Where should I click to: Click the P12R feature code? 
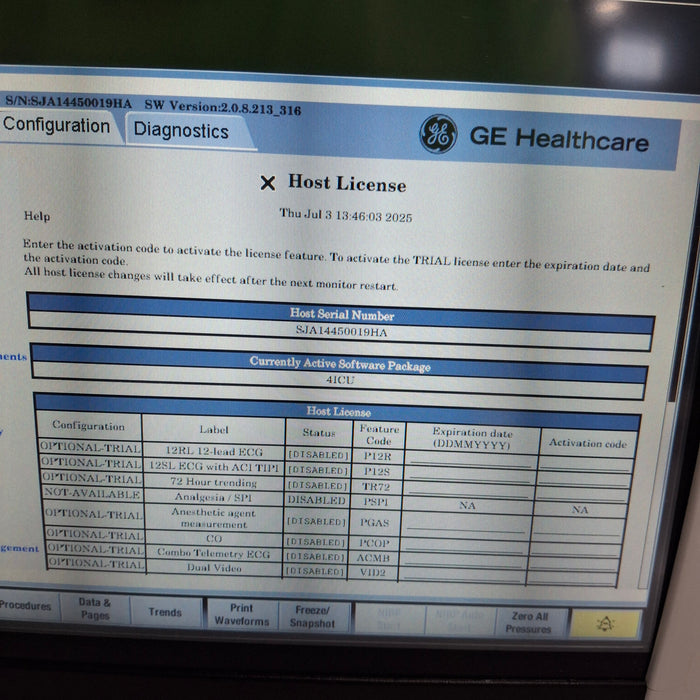click(377, 456)
